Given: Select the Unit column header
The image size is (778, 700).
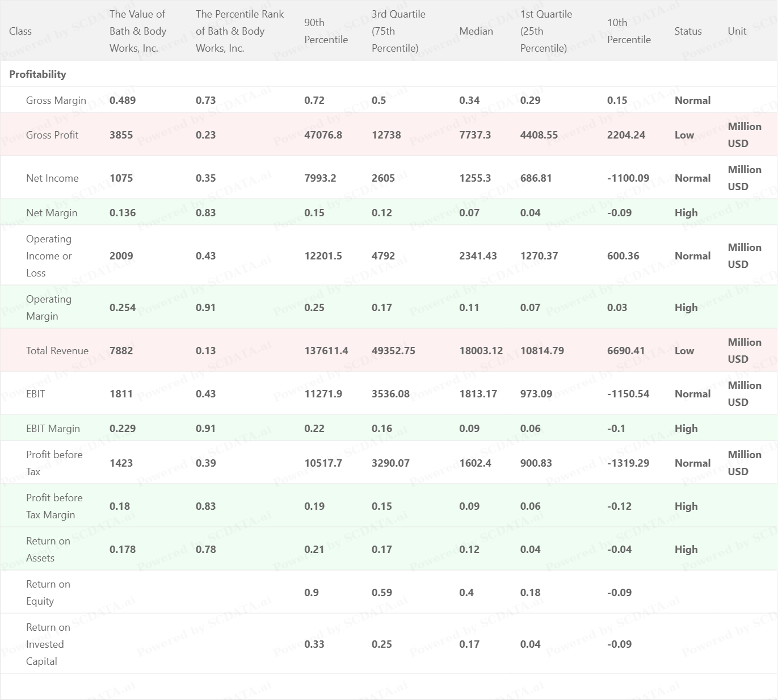Looking at the screenshot, I should tap(737, 31).
